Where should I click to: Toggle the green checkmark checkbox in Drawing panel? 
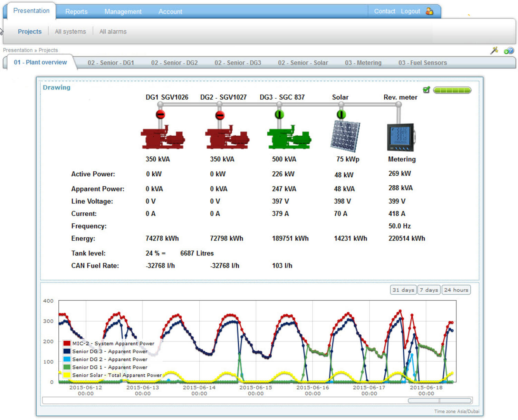coord(426,90)
